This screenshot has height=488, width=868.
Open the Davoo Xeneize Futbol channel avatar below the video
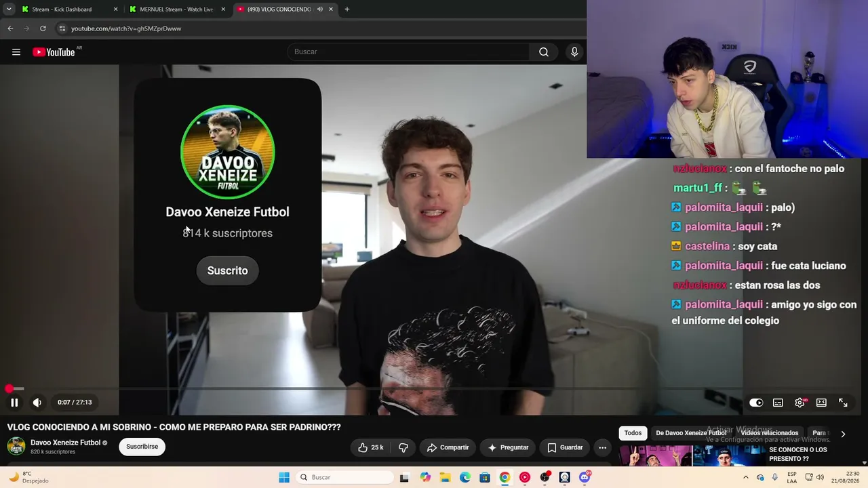[16, 447]
